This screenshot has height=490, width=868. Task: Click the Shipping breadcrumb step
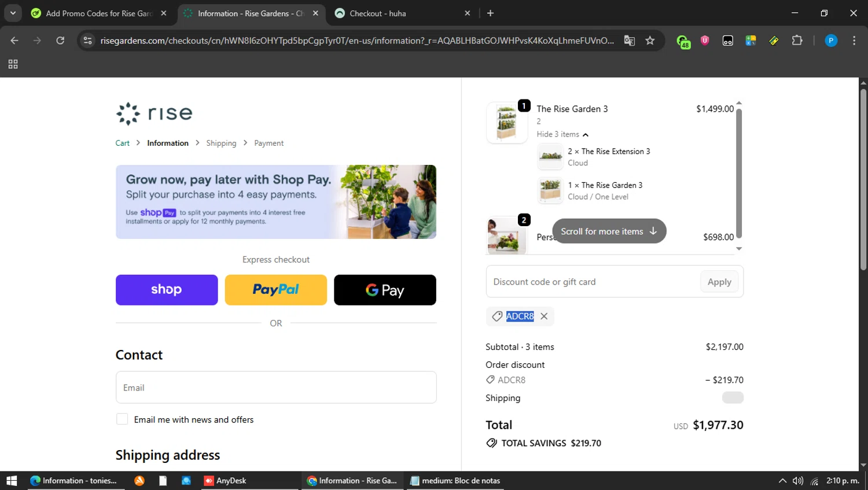tap(221, 143)
